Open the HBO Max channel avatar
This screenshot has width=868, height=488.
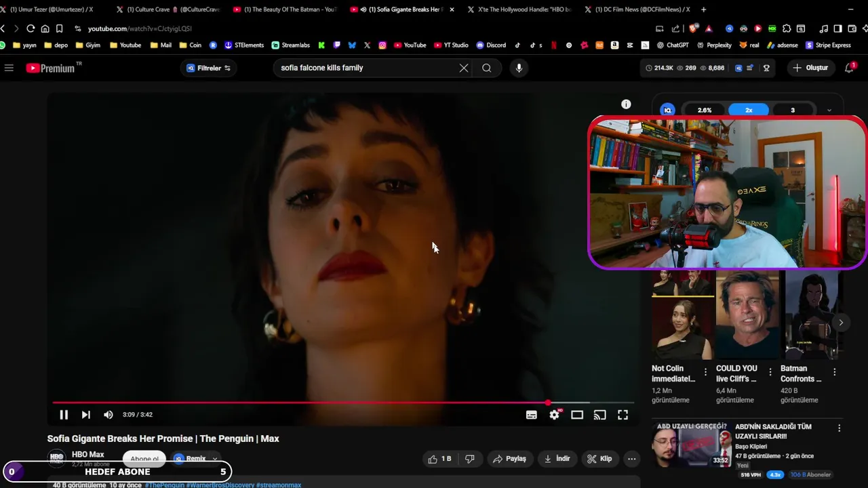click(x=57, y=458)
